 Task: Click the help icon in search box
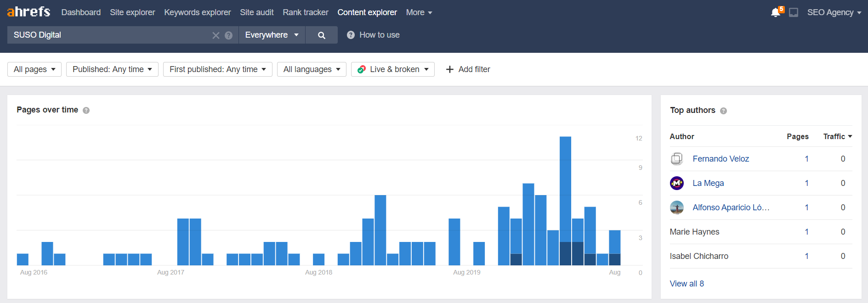click(228, 35)
